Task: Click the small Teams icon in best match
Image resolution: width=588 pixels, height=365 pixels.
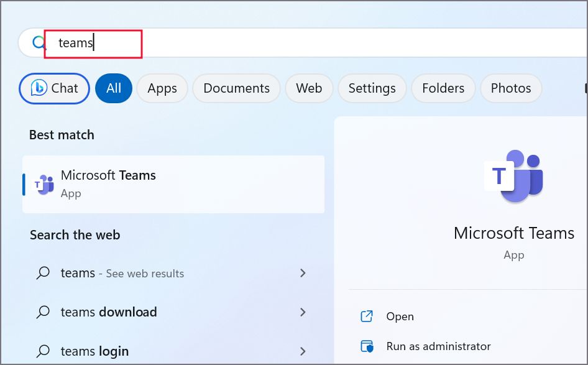Action: coord(44,185)
